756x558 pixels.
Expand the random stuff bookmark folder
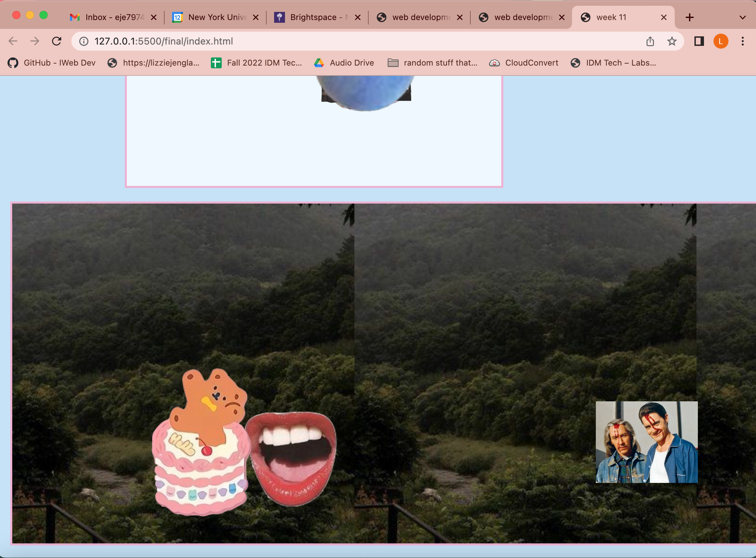click(433, 63)
